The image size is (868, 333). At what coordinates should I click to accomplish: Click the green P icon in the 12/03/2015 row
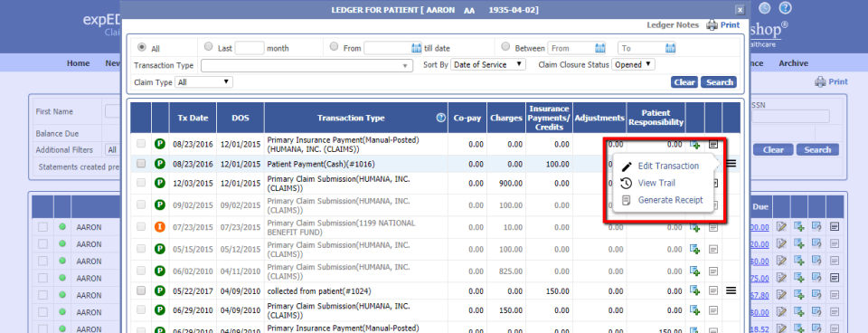(160, 183)
